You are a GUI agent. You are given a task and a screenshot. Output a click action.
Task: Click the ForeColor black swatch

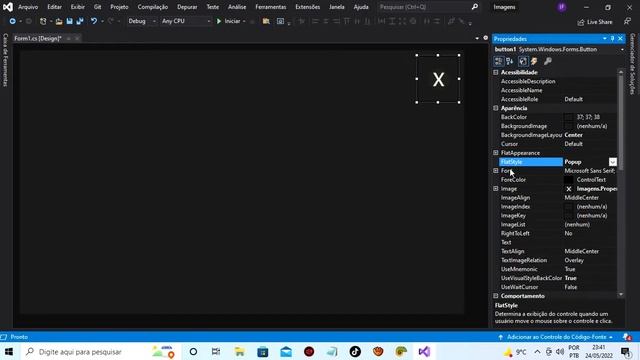pyautogui.click(x=569, y=180)
